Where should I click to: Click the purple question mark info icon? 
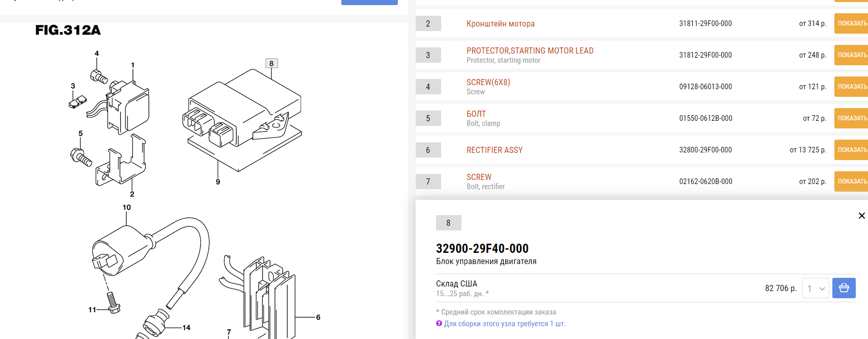pyautogui.click(x=439, y=323)
